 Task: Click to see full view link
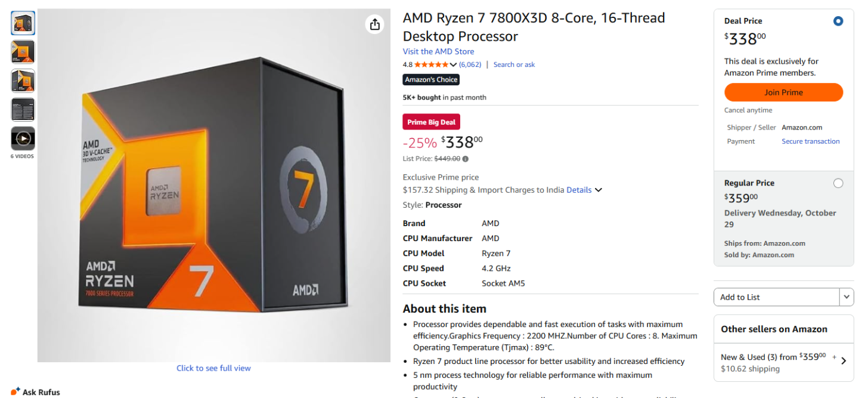coord(213,368)
